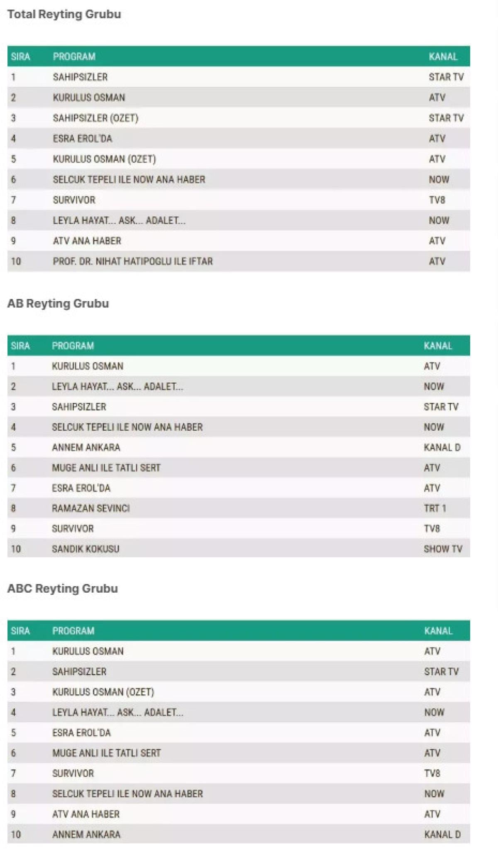Click Muge Anli ile Tatli Sert in AB table
This screenshot has height=868, width=498.
click(106, 468)
